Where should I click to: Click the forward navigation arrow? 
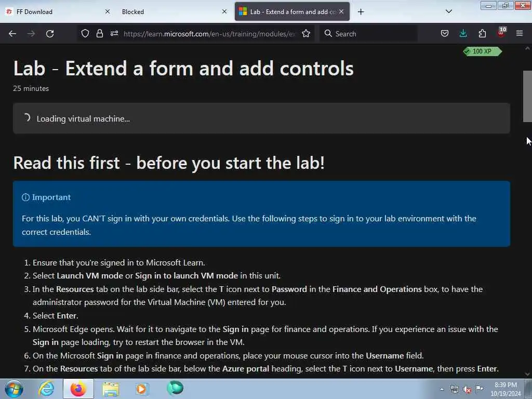pos(31,34)
